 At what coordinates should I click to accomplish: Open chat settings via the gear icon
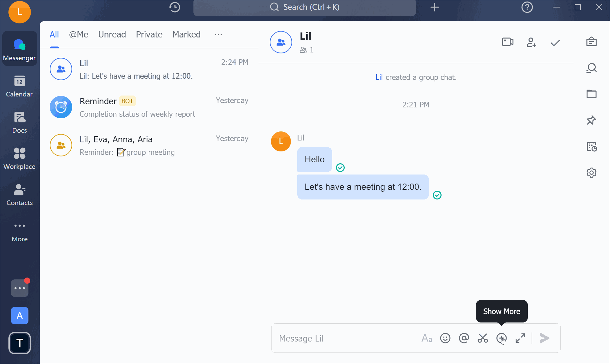592,173
